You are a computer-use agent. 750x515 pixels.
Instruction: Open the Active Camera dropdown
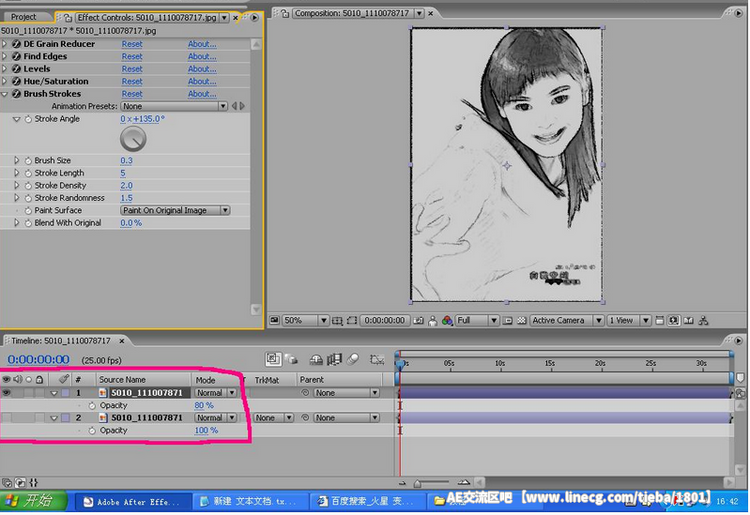click(x=567, y=320)
